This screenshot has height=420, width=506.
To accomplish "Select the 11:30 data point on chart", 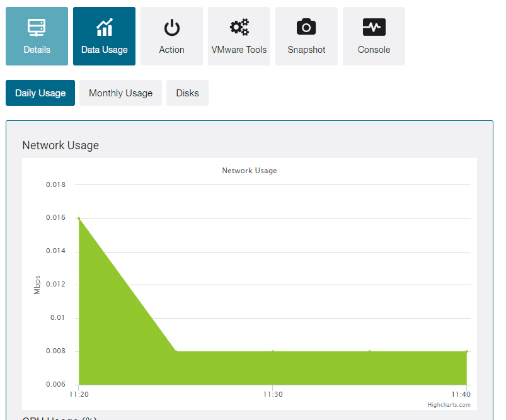I will (x=273, y=351).
